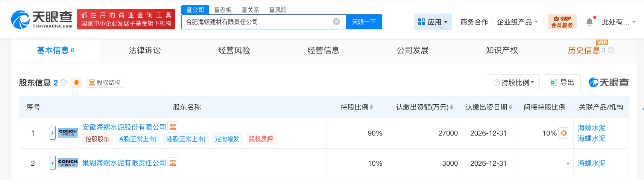Screen dimensions: 644x180
Task: Expand the 企业级产品 menu
Action: click(517, 22)
